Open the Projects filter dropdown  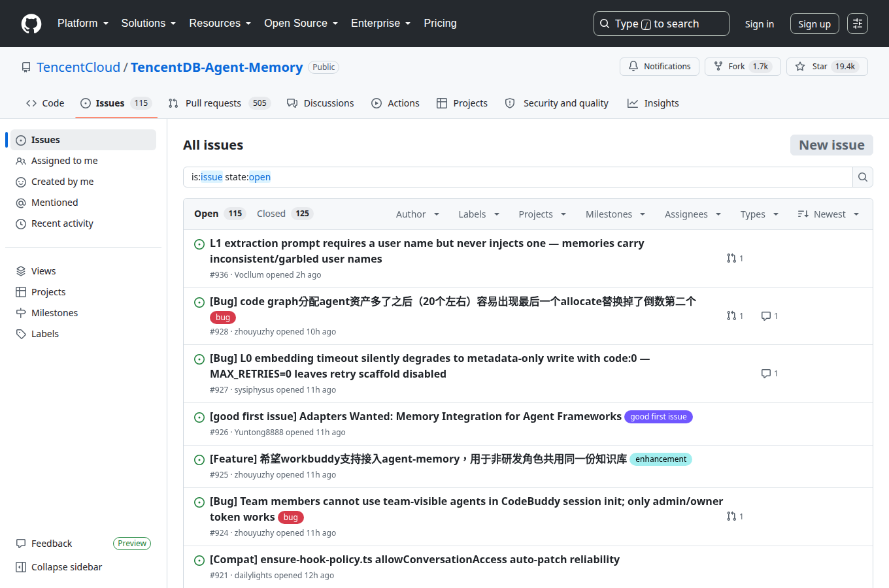pyautogui.click(x=543, y=214)
